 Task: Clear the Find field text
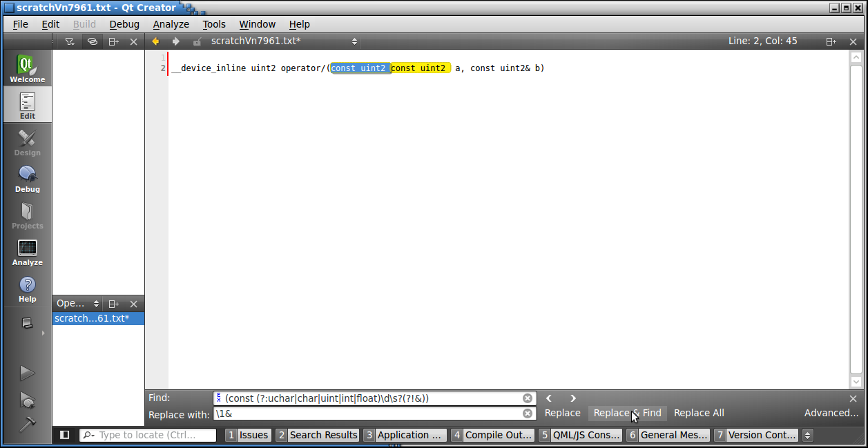[528, 398]
